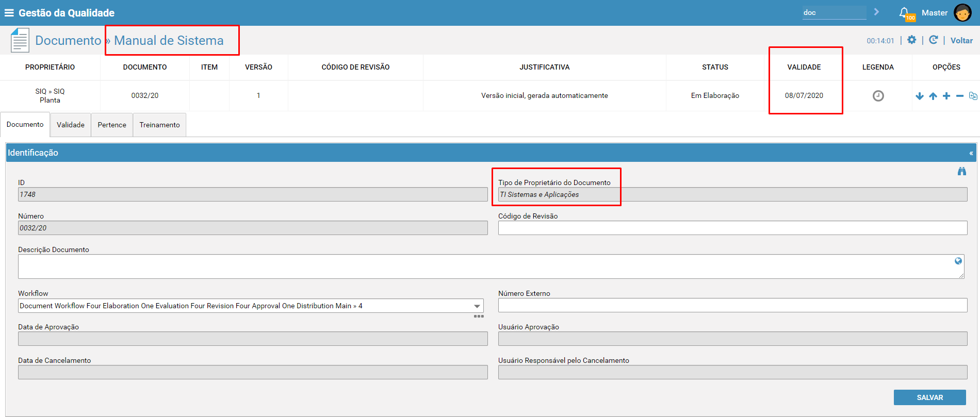Screen dimensions: 980x417
Task: Focus the Número Externo input
Action: click(732, 305)
